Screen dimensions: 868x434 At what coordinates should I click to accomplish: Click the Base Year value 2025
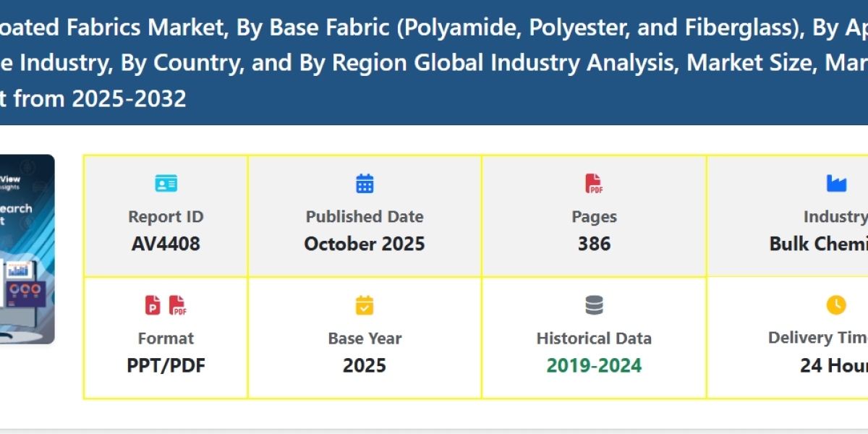pos(365,365)
